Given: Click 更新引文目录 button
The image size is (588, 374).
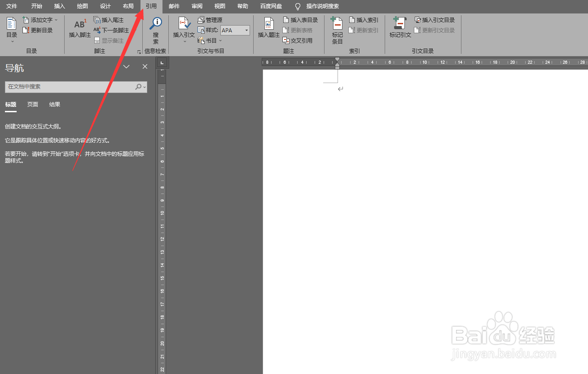Looking at the screenshot, I should pyautogui.click(x=434, y=30).
